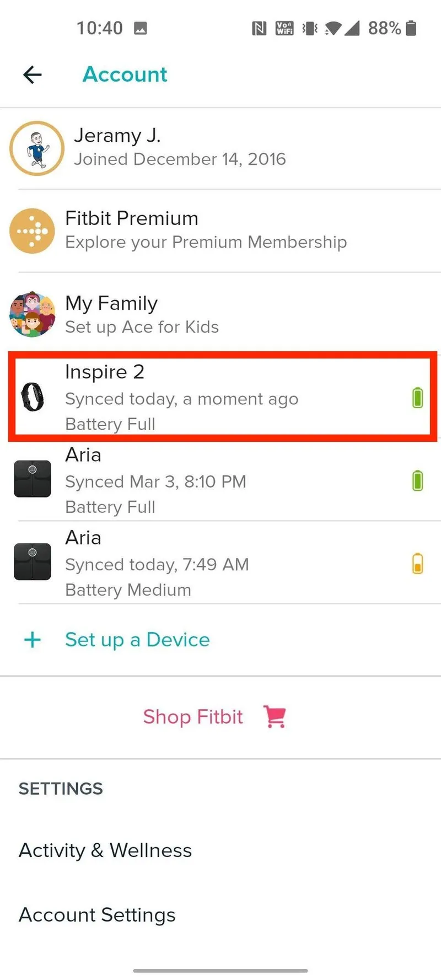Tap the My Family avatar icon
Screen dimensions: 441x980
coord(32,314)
